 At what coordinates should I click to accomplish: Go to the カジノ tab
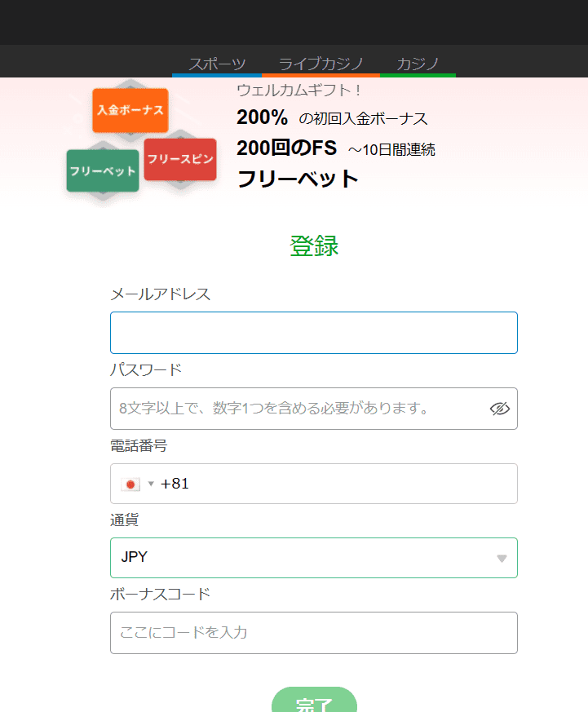(x=418, y=64)
